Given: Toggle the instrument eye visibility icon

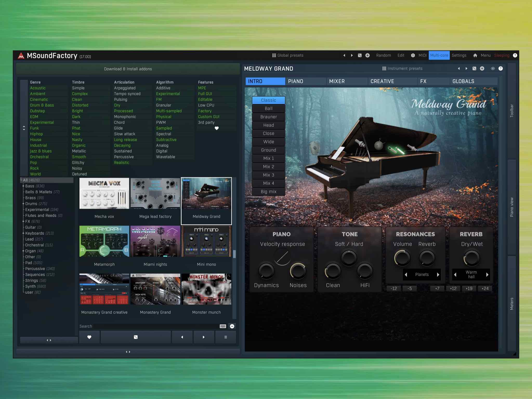Looking at the screenshot, I should point(493,69).
